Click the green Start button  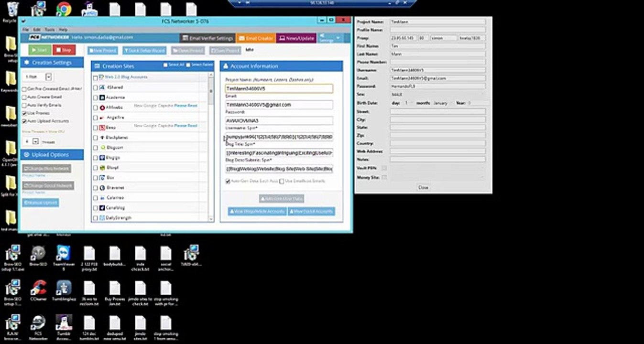(x=40, y=50)
